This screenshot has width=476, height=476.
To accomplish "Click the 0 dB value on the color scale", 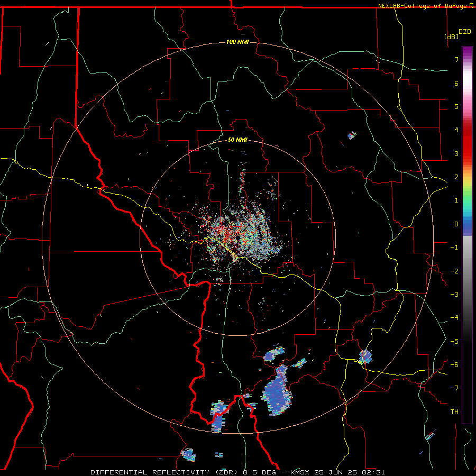I will tap(456, 224).
